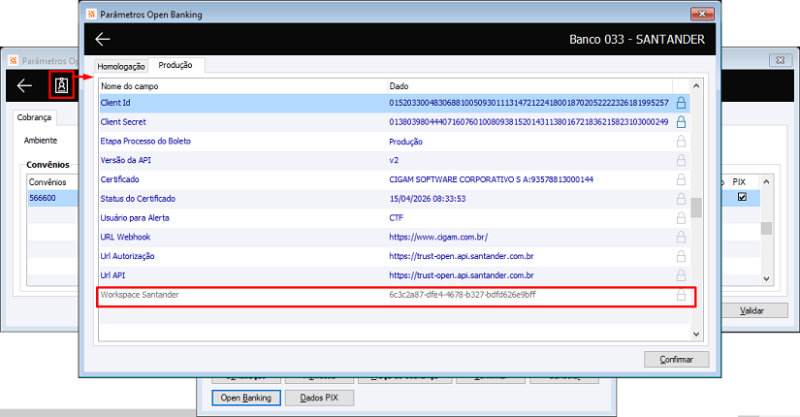Image resolution: width=800 pixels, height=417 pixels.
Task: Click 'https://www.cigam.com.br/' webhook value
Action: (x=438, y=237)
